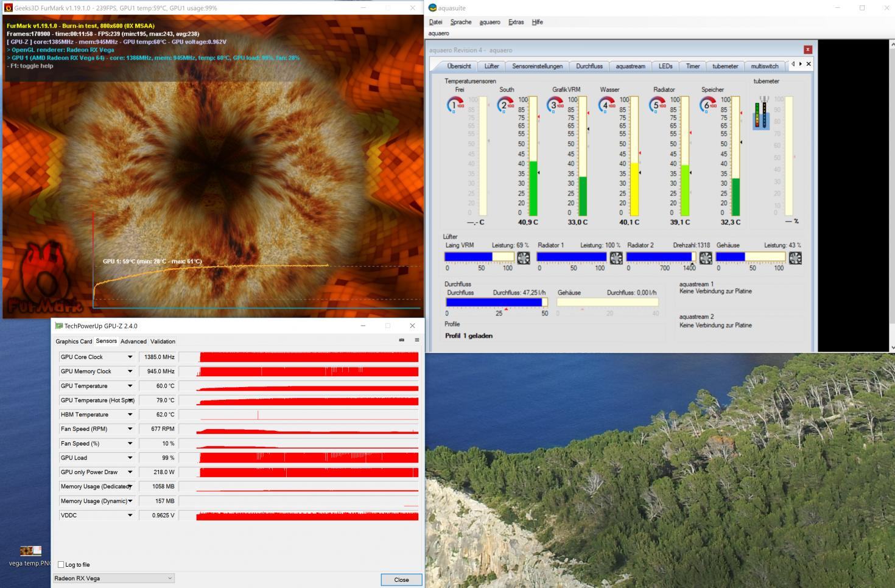Click the Durchfluss flow rate bar

(x=497, y=302)
